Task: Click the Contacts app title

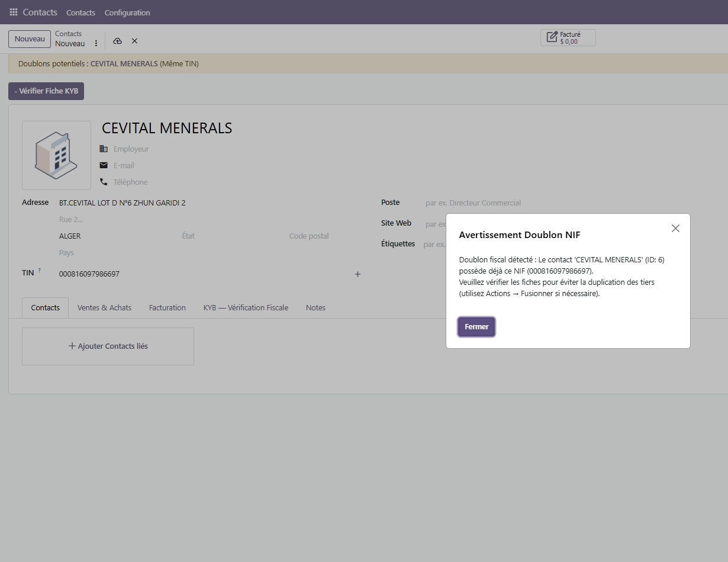Action: [x=40, y=12]
